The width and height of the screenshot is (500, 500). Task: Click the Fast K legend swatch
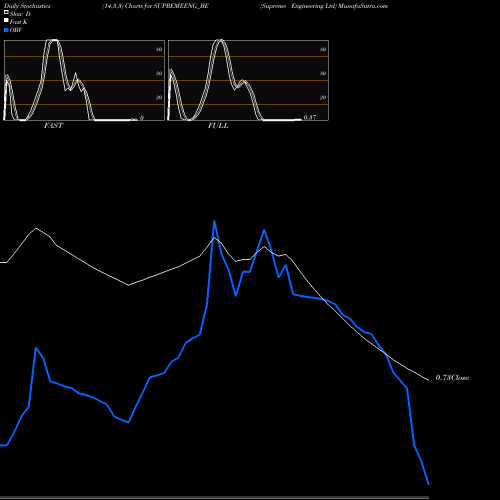(6, 20)
